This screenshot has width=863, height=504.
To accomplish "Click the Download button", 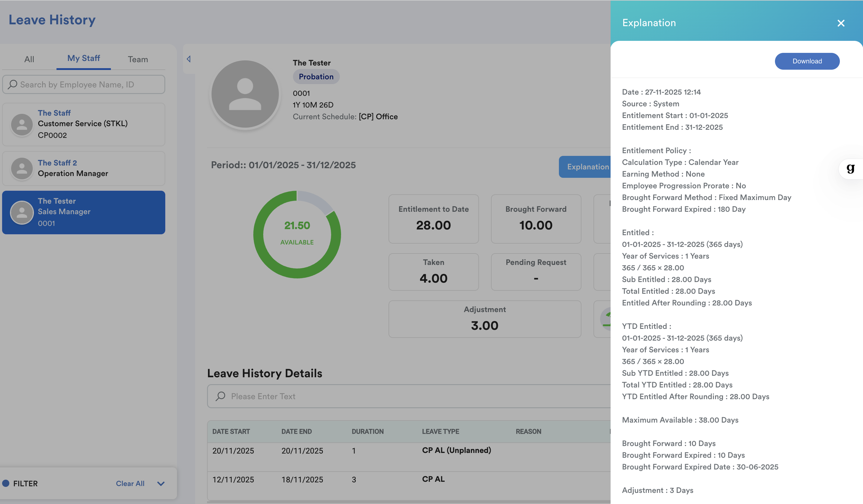I will pyautogui.click(x=807, y=61).
